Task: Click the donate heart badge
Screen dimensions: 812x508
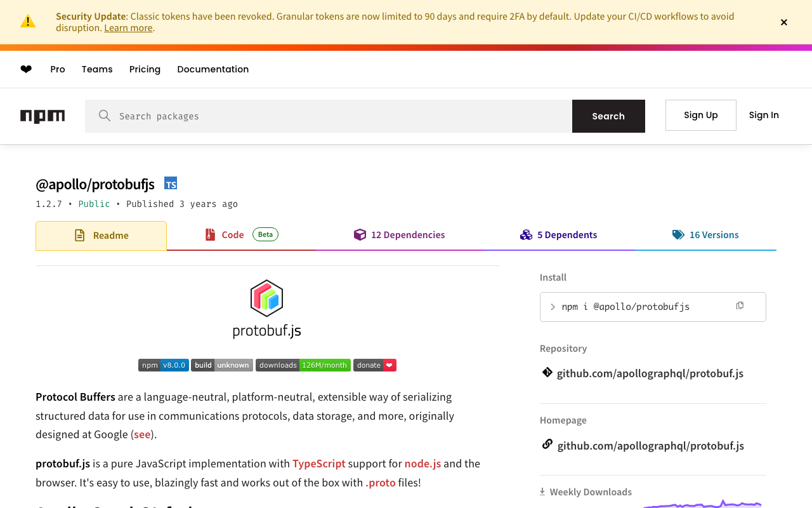Action: [375, 365]
